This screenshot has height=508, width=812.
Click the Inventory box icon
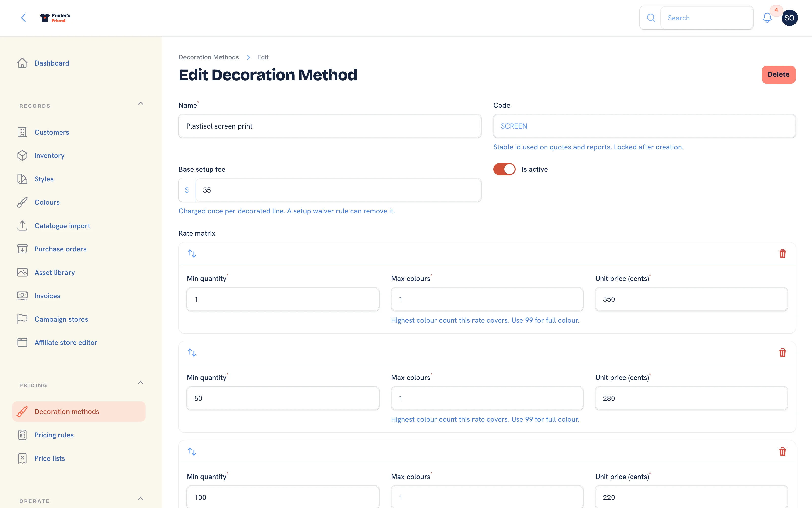[22, 155]
